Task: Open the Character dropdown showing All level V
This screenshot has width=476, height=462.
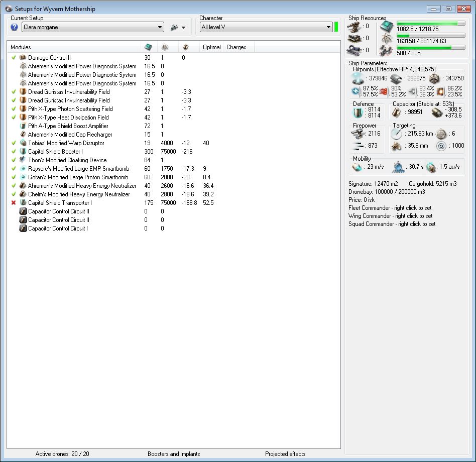Action: 266,27
